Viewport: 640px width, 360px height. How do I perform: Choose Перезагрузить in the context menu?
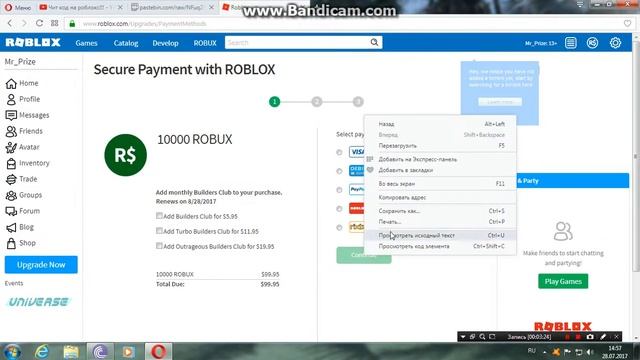441,146
